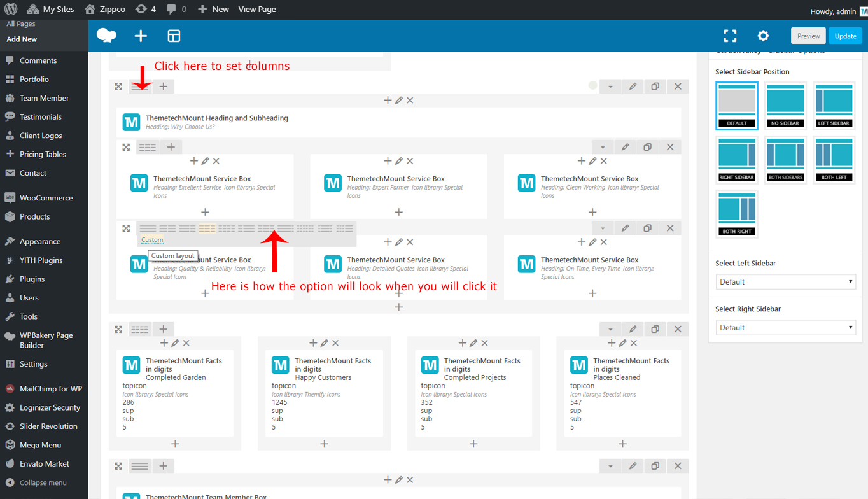Delete the Team Member Box row
The height and width of the screenshot is (499, 868).
[678, 467]
